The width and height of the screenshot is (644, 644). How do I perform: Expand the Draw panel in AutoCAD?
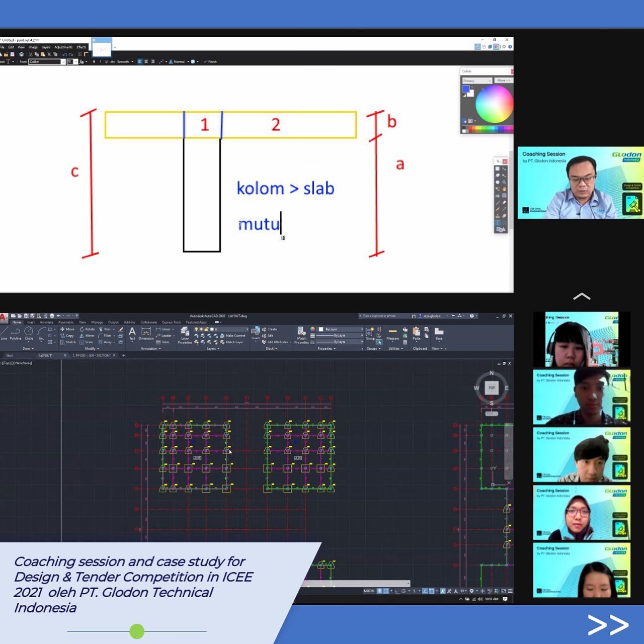(28, 348)
